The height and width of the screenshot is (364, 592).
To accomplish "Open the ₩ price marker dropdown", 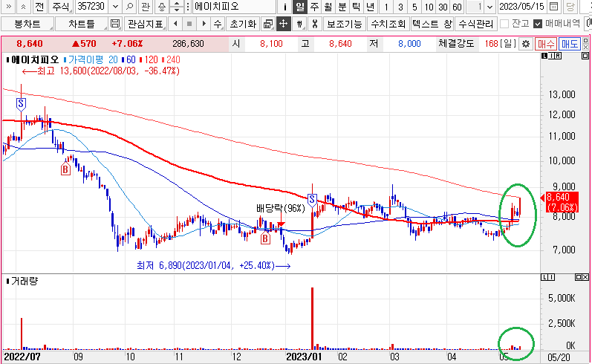I will tap(299, 25).
